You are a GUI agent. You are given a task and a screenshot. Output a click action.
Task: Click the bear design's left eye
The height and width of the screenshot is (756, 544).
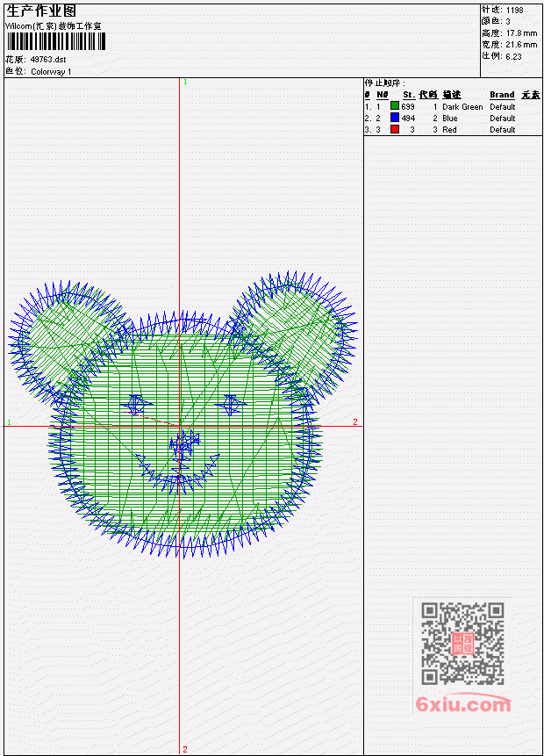(x=136, y=404)
